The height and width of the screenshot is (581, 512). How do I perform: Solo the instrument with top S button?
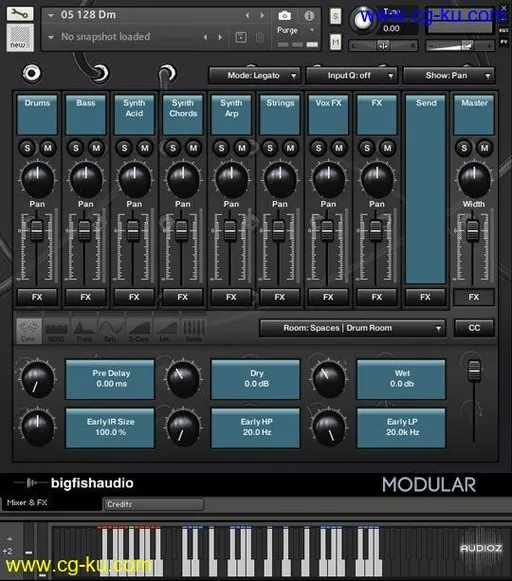tap(335, 16)
